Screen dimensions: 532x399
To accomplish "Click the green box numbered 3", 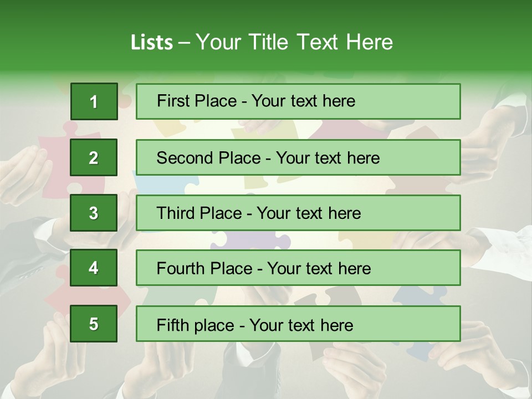I will [94, 213].
